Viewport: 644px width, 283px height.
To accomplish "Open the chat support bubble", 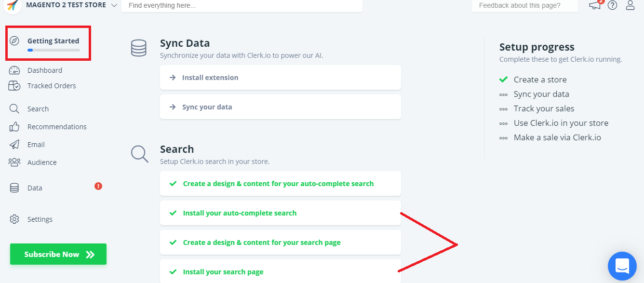I will (x=622, y=266).
